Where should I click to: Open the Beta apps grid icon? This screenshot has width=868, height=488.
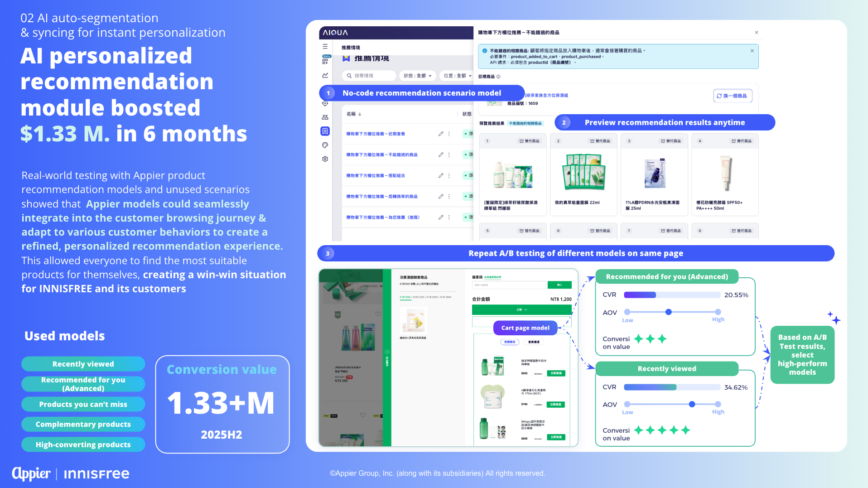[325, 61]
